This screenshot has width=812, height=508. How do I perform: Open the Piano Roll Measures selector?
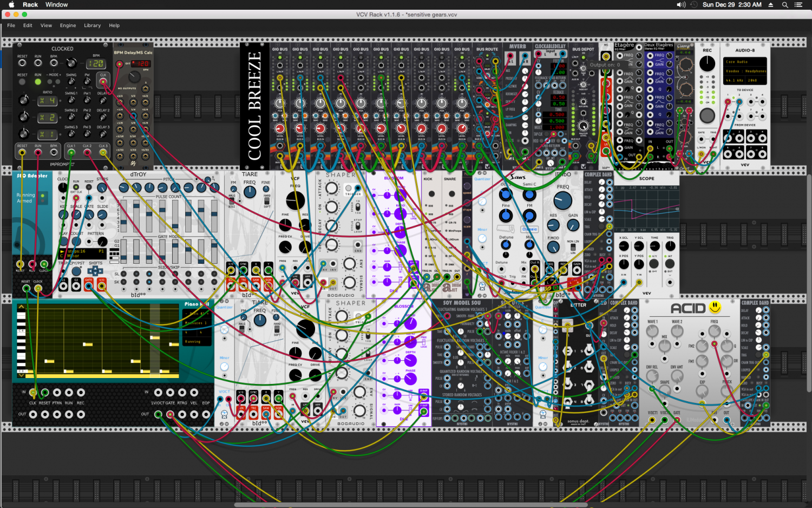tap(197, 323)
